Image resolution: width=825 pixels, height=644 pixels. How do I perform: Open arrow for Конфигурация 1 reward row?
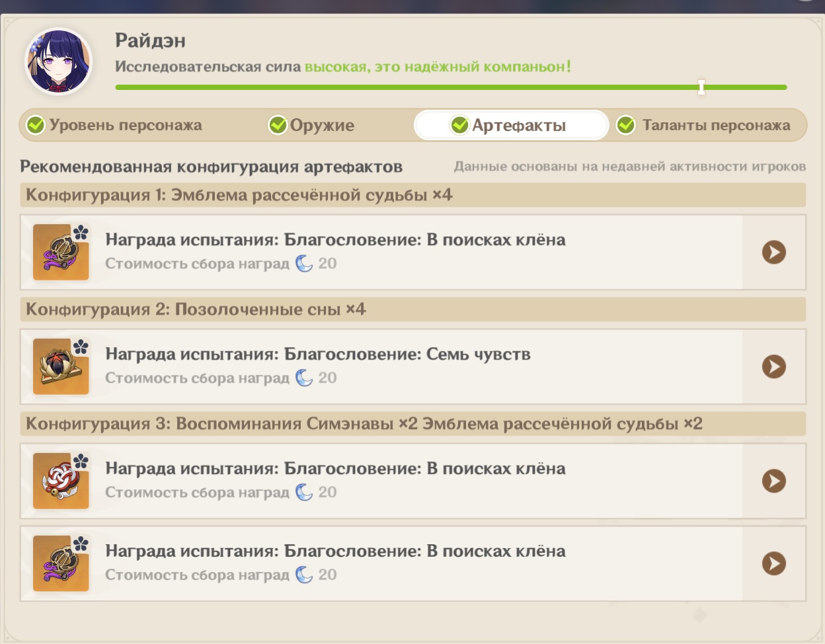774,252
